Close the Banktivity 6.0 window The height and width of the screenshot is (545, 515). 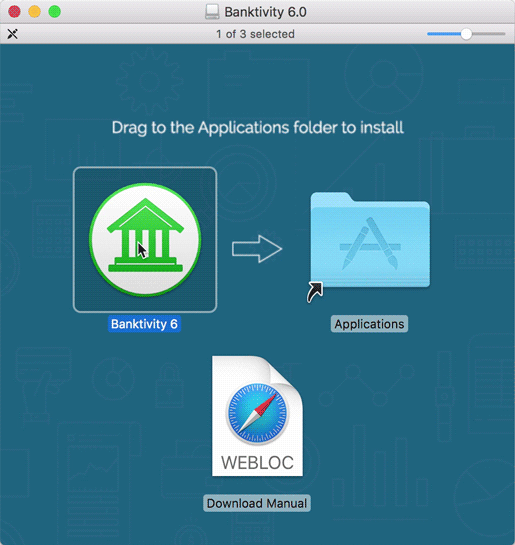point(14,12)
